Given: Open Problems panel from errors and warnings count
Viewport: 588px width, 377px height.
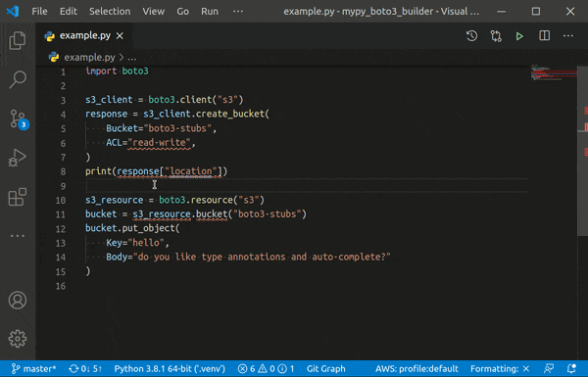Looking at the screenshot, I should pyautogui.click(x=267, y=369).
